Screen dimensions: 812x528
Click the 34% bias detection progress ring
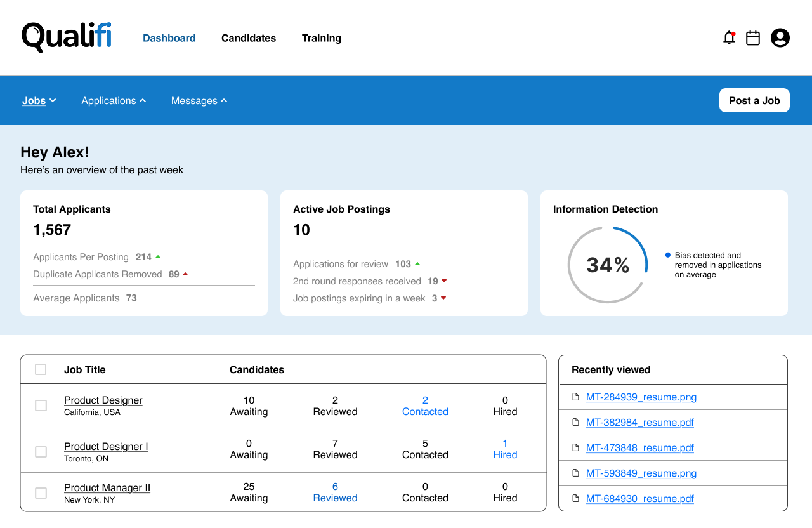tap(608, 265)
